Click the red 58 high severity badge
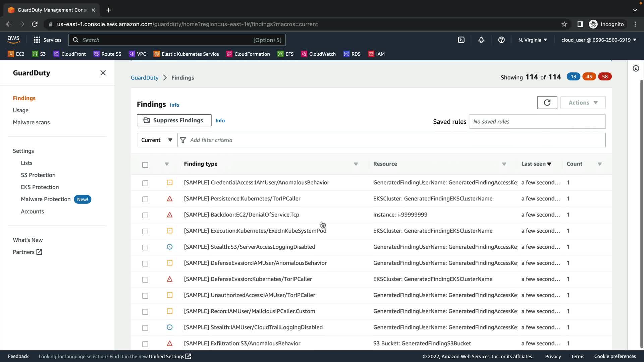Viewport: 644px width, 362px height. pos(605,77)
